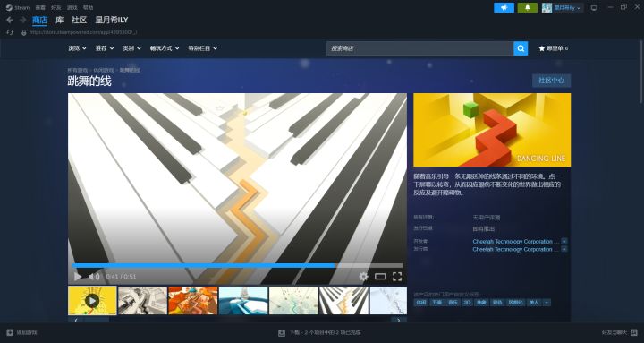Click the 彩色 tag

point(497,303)
